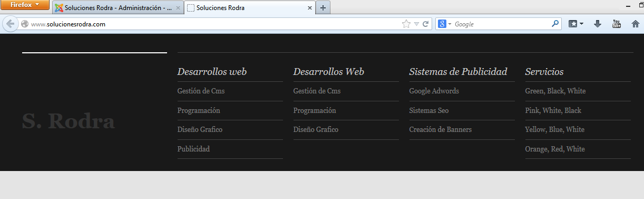Open the orange Firefox menu button
Image resolution: width=644 pixels, height=199 pixels.
(x=25, y=5)
